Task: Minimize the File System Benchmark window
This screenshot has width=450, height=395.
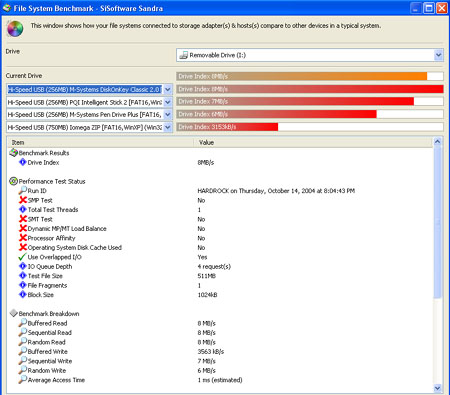Action: (x=415, y=8)
